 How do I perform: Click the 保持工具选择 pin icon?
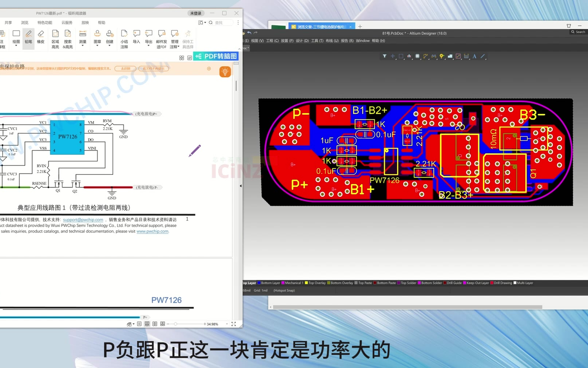click(188, 39)
